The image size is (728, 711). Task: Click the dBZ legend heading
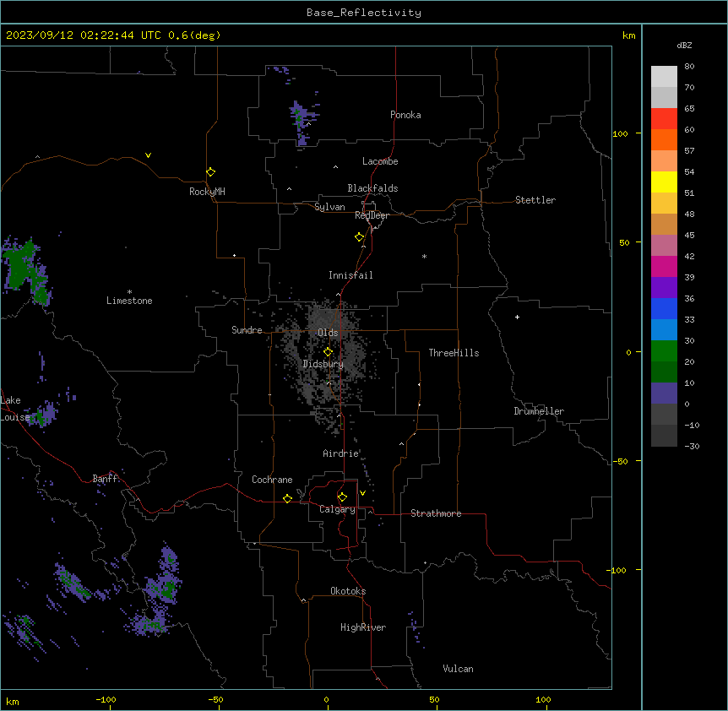tap(684, 46)
